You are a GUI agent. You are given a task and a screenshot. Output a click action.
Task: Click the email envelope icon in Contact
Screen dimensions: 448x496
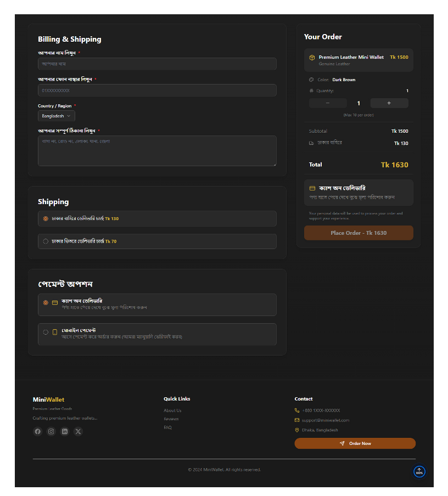(297, 420)
